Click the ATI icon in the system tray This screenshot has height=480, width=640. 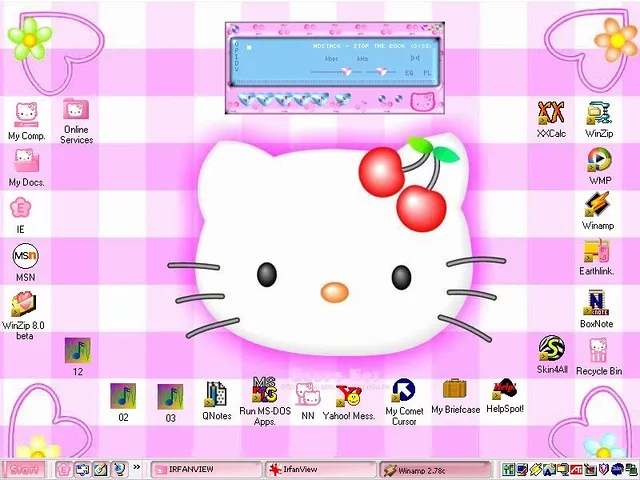(x=576, y=469)
